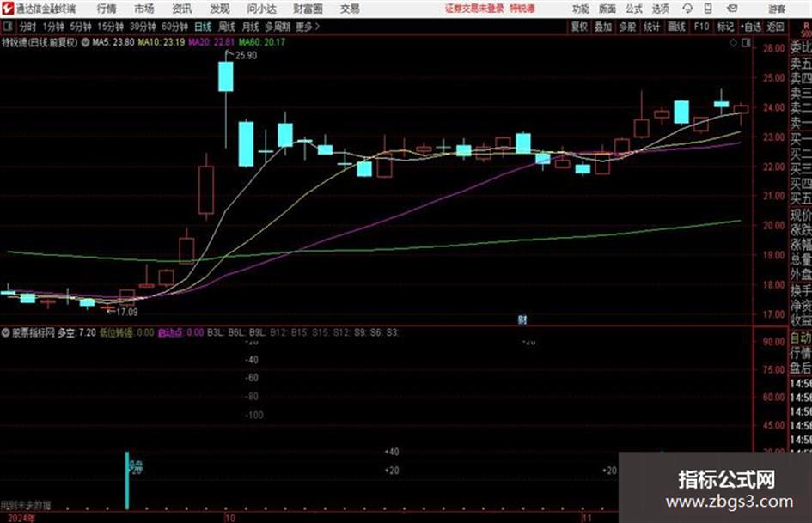
Task: Open the mail envelope icon
Action: [x=732, y=9]
